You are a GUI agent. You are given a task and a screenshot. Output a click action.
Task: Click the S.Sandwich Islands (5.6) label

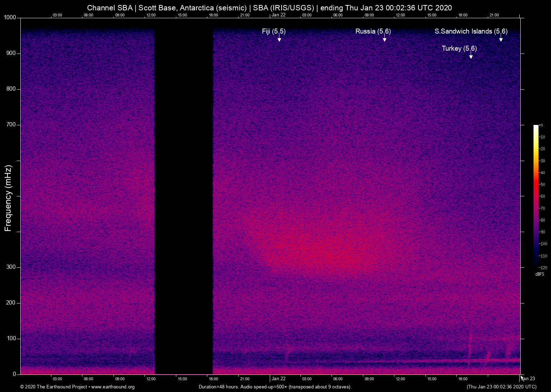[x=471, y=31]
